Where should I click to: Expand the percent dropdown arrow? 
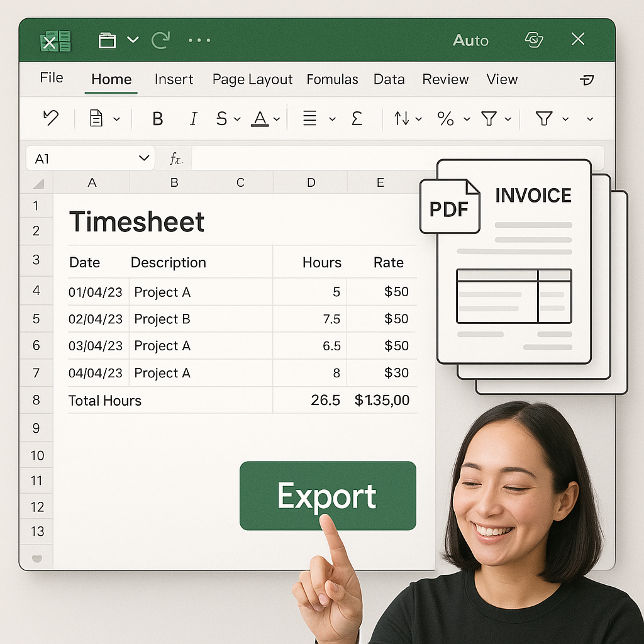tap(467, 119)
